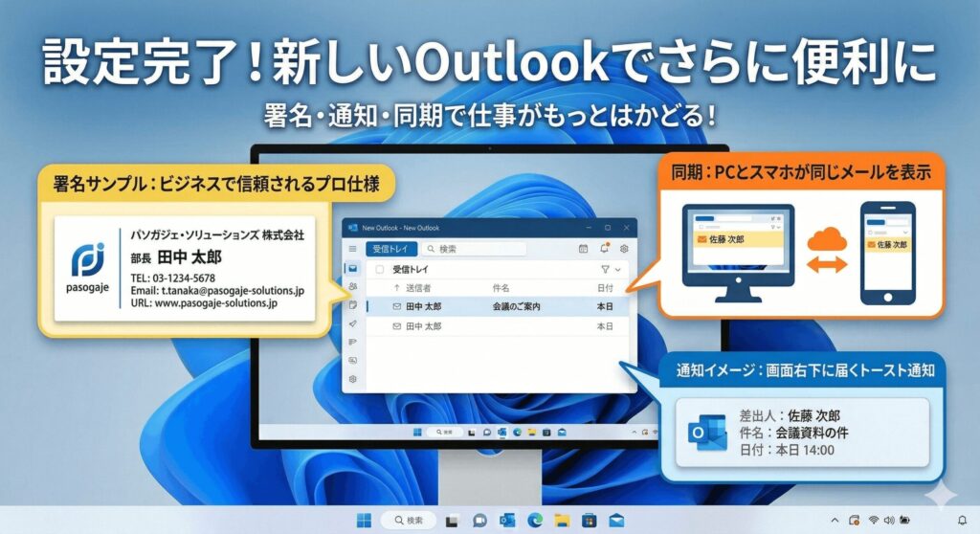Image resolution: width=980 pixels, height=534 pixels.
Task: Tick the select-all checkbox beside 受信トレイ header
Action: 379,270
